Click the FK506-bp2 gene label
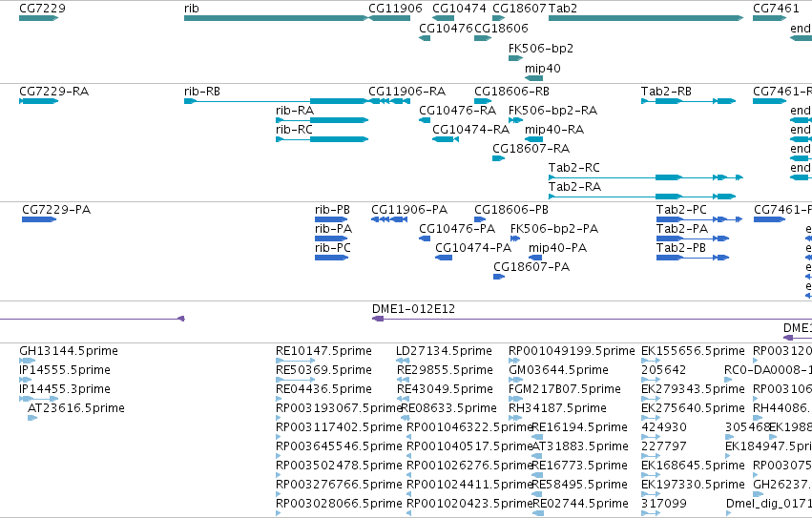This screenshot has width=812, height=518. pyautogui.click(x=541, y=48)
